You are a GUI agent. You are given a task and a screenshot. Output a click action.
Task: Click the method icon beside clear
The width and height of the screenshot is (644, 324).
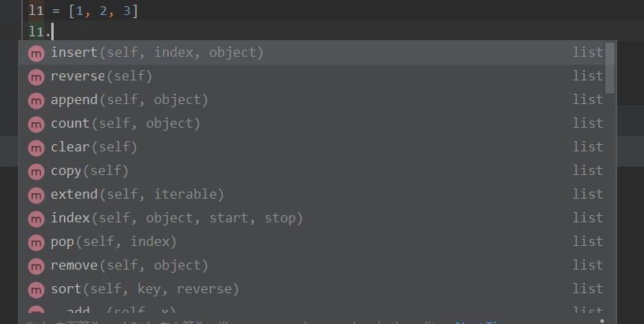point(36,148)
